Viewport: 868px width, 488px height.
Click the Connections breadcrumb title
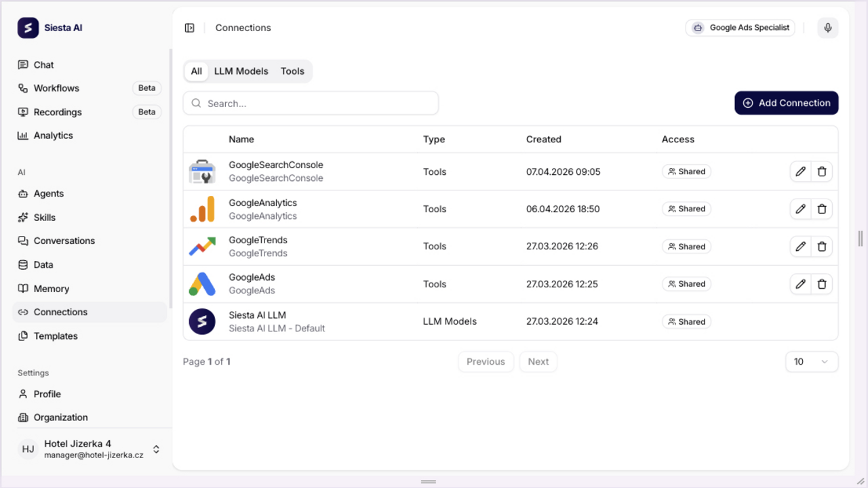[x=243, y=28]
